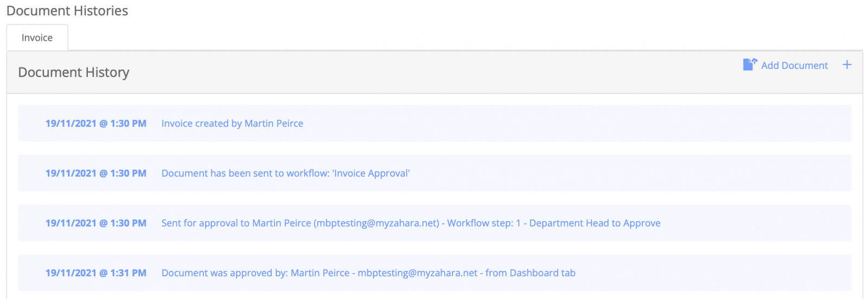This screenshot has width=868, height=299.
Task: Select the timestamp of the Invoice created entry
Action: 96,123
